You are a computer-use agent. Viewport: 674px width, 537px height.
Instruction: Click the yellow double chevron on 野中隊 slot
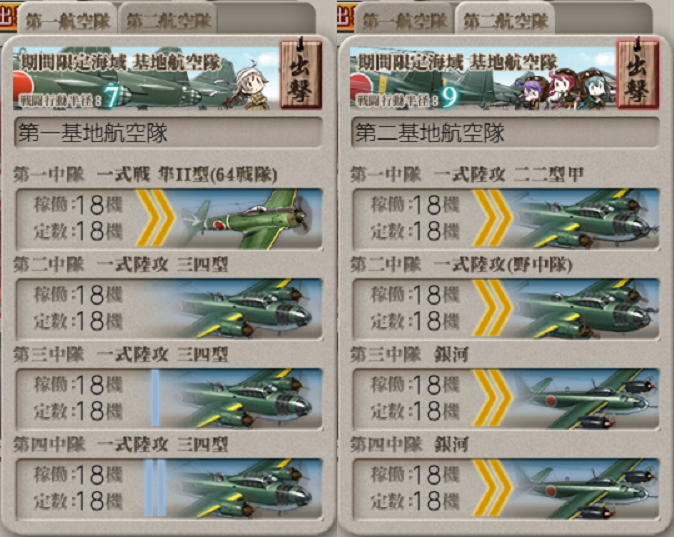(x=493, y=308)
